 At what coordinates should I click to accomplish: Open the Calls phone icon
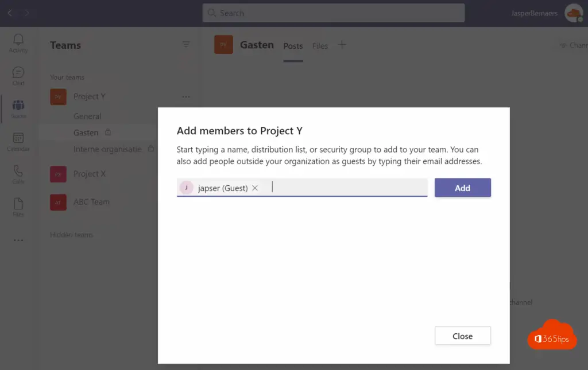tap(18, 173)
